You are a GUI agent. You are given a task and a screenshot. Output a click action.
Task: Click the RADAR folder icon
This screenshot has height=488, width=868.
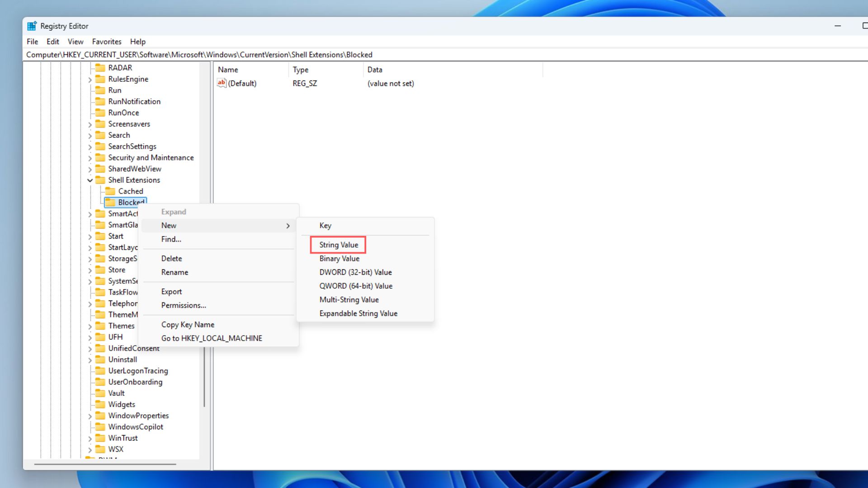100,67
